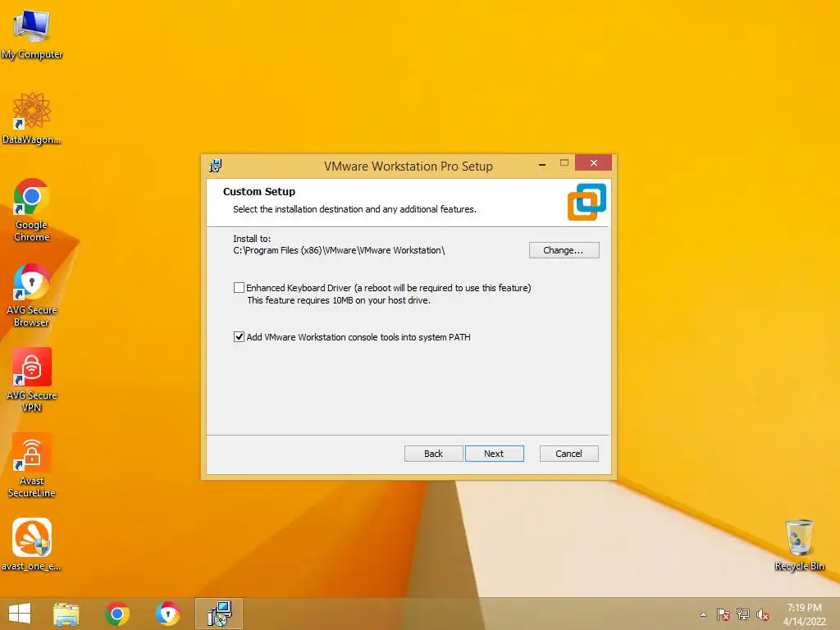Open the clock showing 7:19 PM

[804, 614]
